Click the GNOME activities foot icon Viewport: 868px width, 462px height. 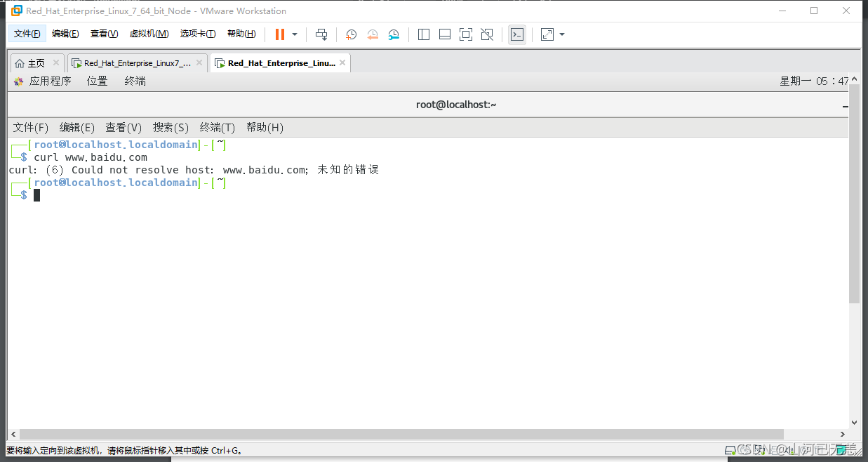point(19,81)
